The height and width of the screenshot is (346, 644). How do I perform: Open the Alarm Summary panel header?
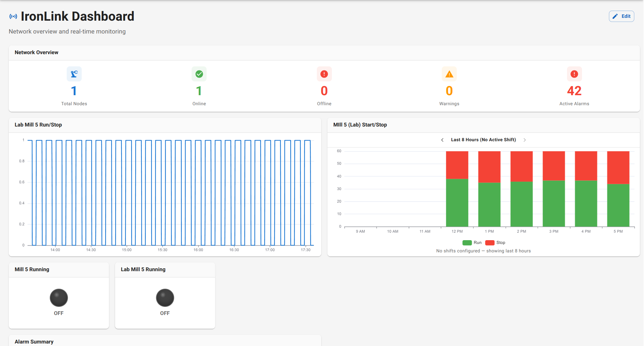(x=34, y=342)
